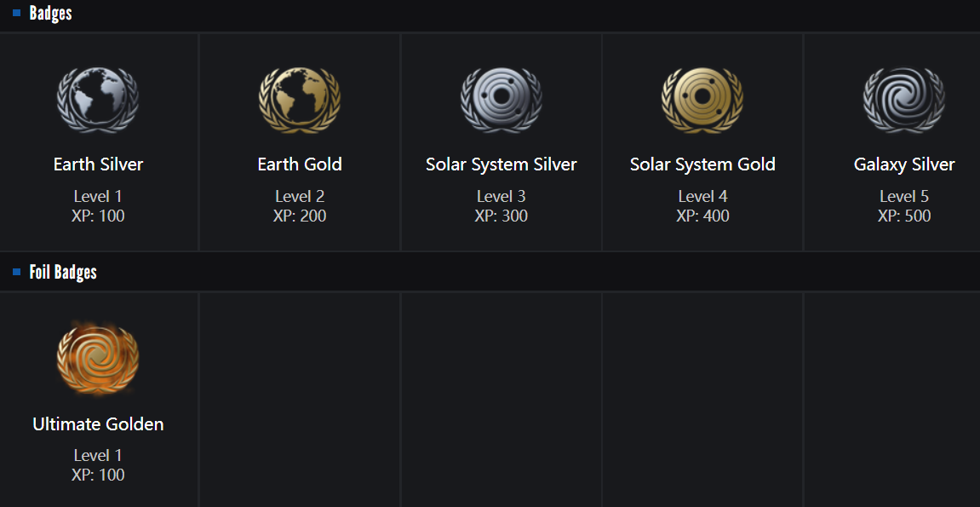Click the blue square beside Foil Badges
The height and width of the screenshot is (507, 980).
[16, 273]
